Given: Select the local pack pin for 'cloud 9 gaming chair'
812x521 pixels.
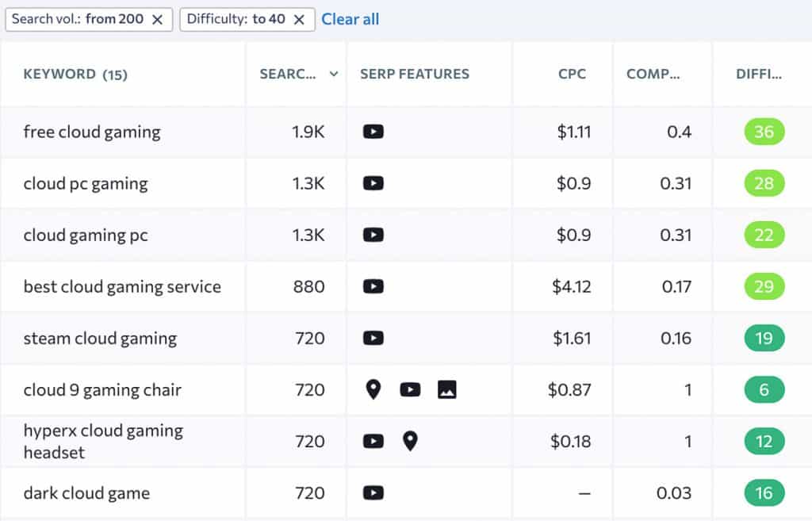Looking at the screenshot, I should click(x=373, y=389).
